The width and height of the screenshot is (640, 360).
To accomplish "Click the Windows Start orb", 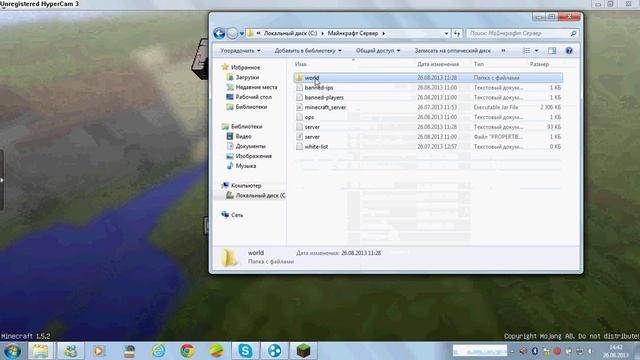I will tap(12, 351).
